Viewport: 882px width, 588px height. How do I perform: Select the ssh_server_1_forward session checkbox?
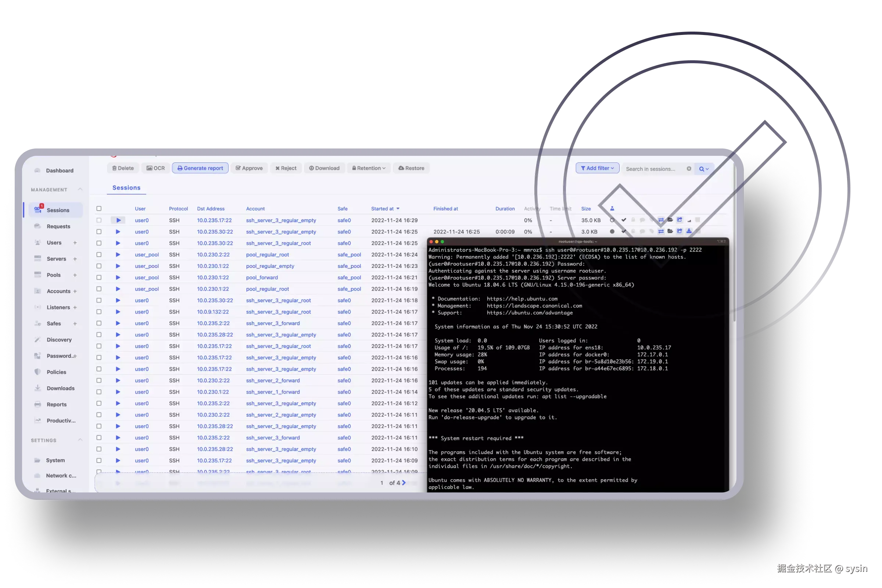[x=99, y=392]
